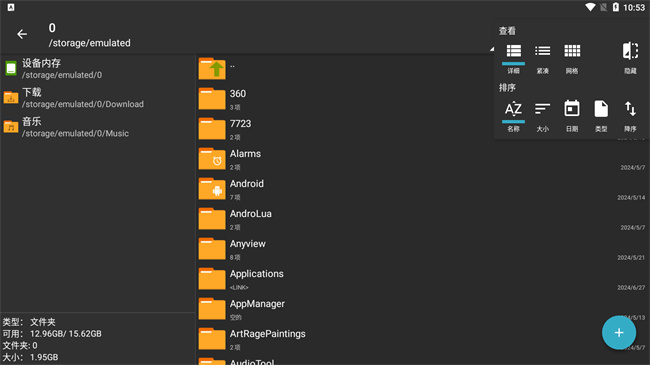Click the <LINK> label under Applications
Image resolution: width=650 pixels, height=365 pixels.
(239, 287)
